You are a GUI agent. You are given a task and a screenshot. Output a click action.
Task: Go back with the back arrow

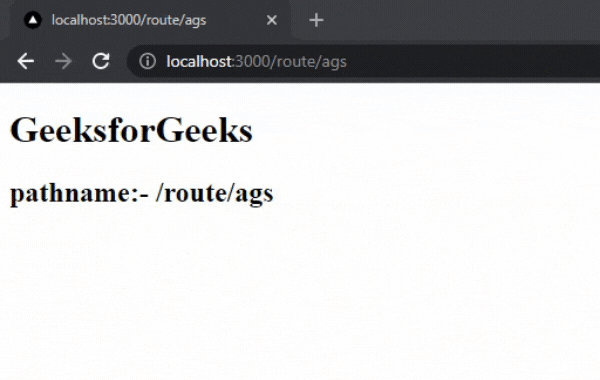click(x=26, y=61)
